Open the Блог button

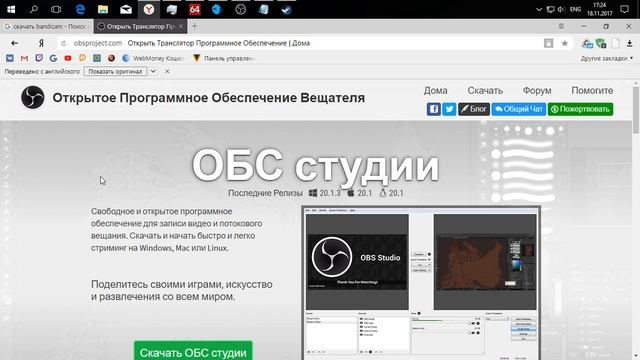pyautogui.click(x=473, y=109)
